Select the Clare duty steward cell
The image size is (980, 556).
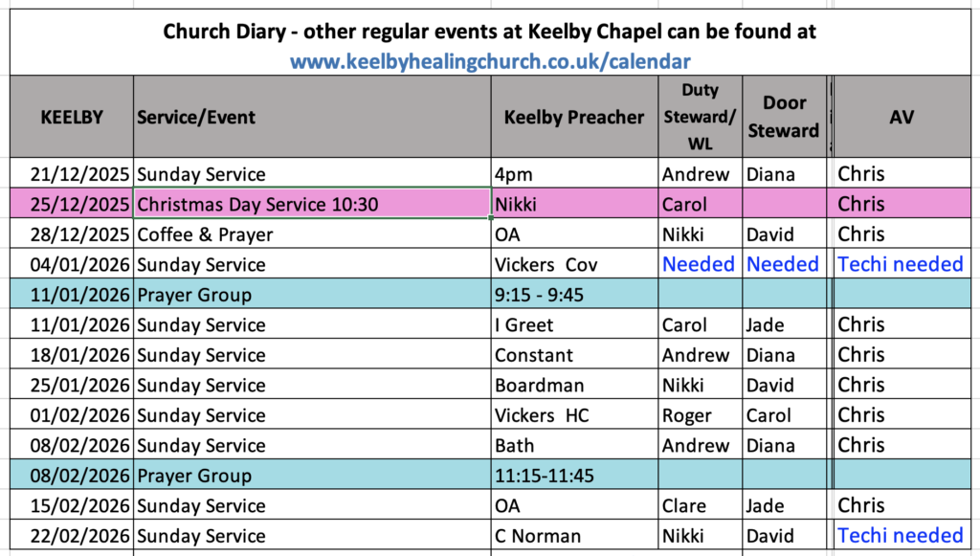click(700, 505)
